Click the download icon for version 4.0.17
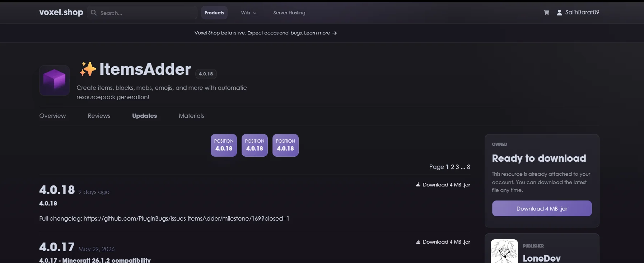This screenshot has width=644, height=263. (418, 242)
